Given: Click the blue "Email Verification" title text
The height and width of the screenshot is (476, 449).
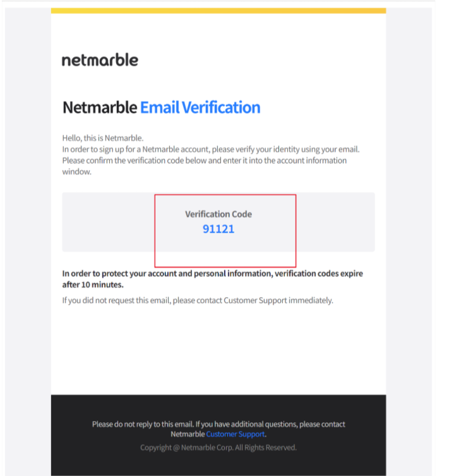Looking at the screenshot, I should [200, 107].
